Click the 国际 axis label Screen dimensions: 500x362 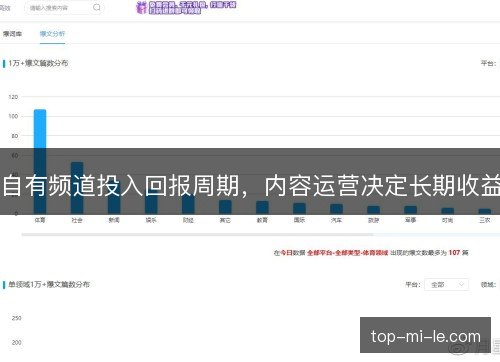[x=299, y=220]
